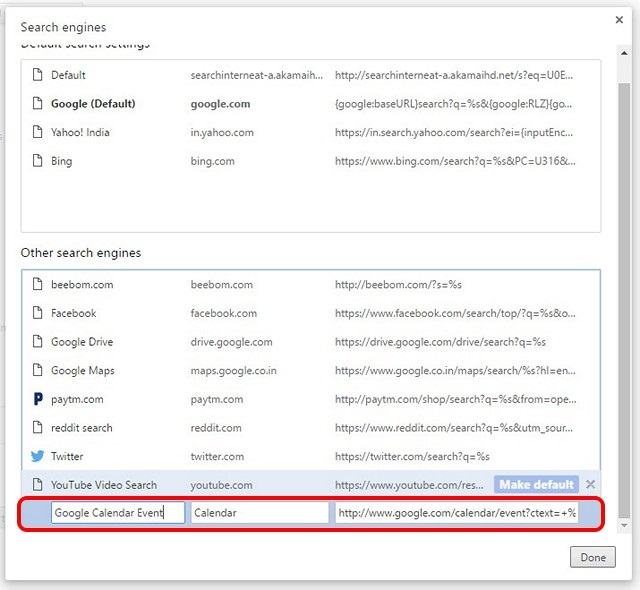The image size is (640, 590).
Task: Click the page icon beside Google (Default)
Action: point(38,103)
